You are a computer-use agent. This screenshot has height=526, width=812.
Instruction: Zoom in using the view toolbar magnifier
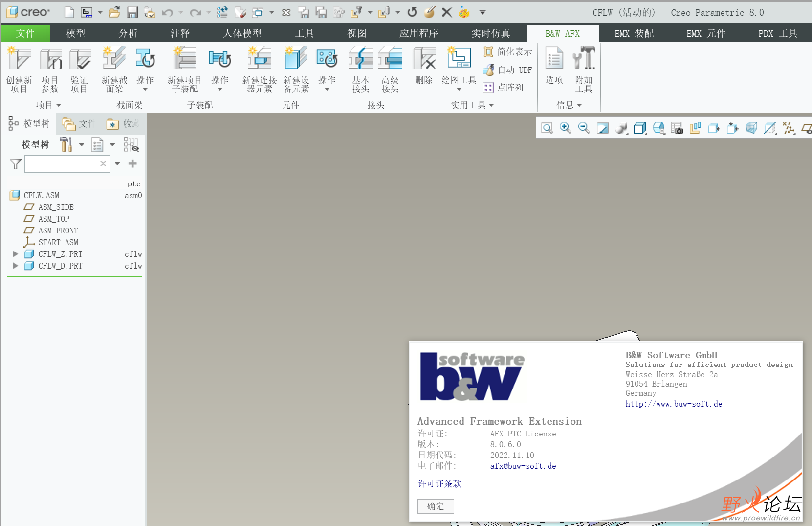click(x=566, y=128)
